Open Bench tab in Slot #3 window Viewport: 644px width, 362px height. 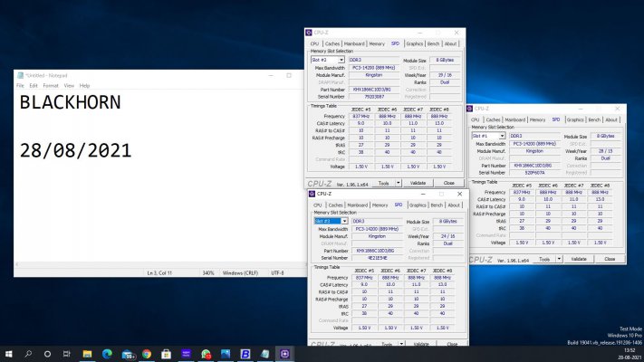pyautogui.click(x=437, y=205)
